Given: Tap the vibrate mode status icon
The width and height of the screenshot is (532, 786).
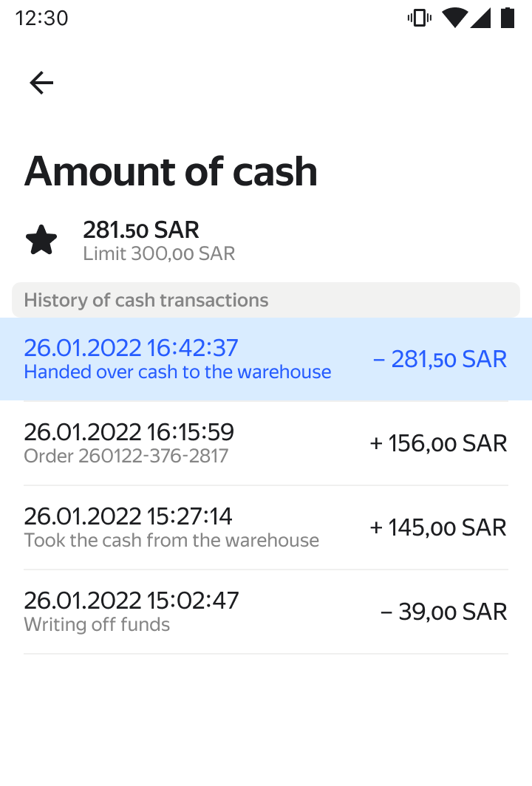Looking at the screenshot, I should pos(419,18).
